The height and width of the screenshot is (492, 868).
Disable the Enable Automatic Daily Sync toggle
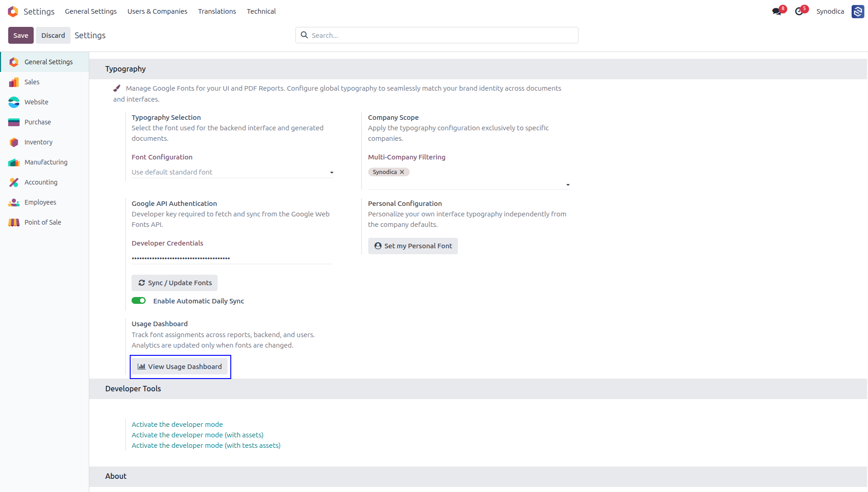pos(138,301)
